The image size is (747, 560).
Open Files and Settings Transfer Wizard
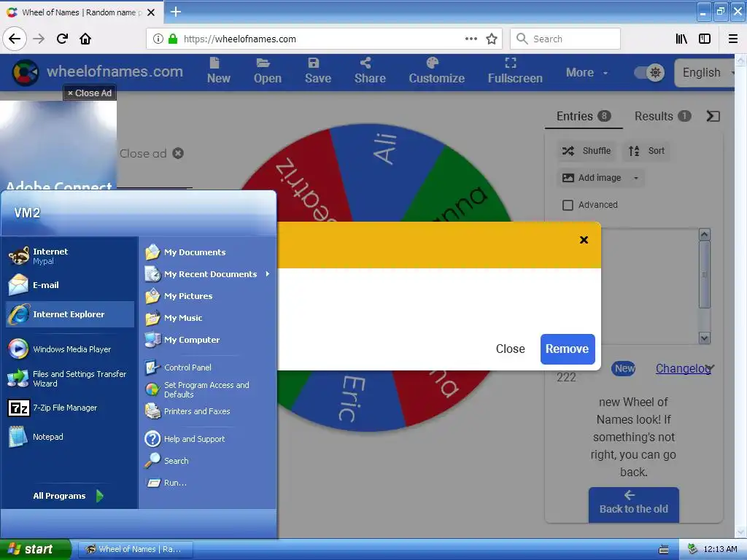point(70,378)
